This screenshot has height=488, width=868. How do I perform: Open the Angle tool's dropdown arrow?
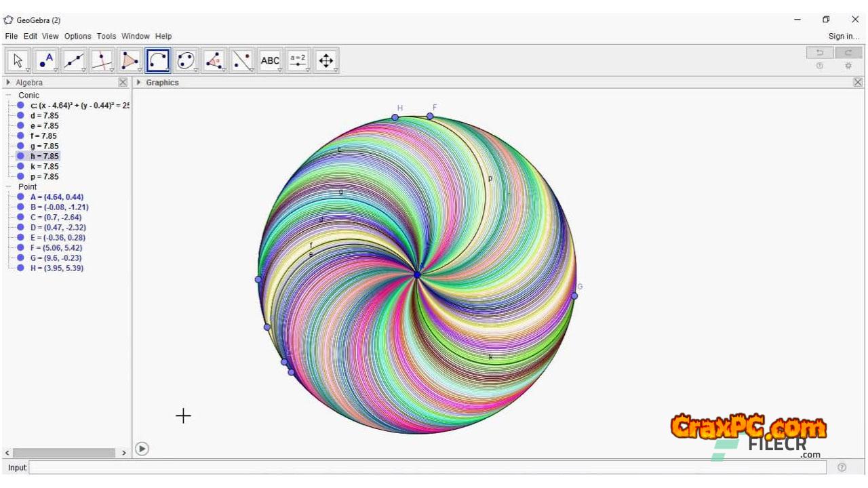[224, 70]
